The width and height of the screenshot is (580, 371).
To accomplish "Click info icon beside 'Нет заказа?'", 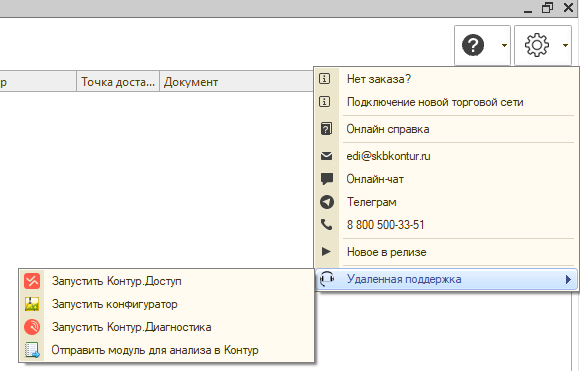I will point(324,79).
